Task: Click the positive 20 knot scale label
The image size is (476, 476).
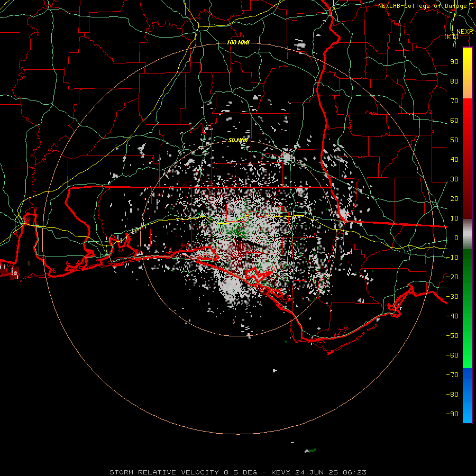Action: [x=454, y=198]
